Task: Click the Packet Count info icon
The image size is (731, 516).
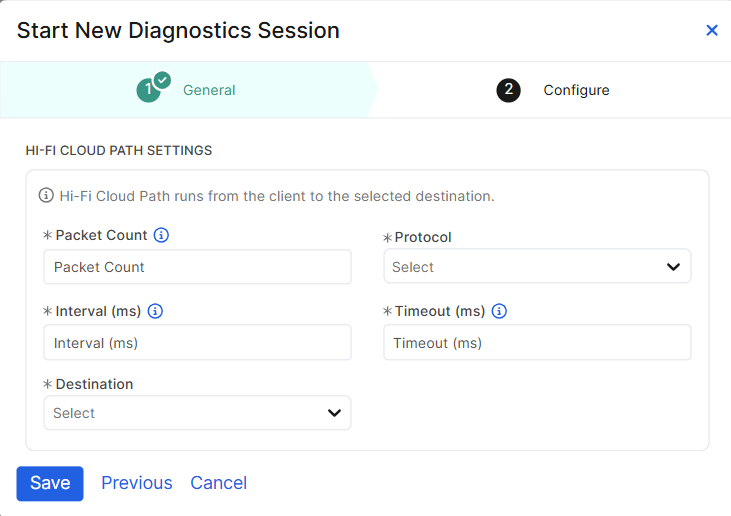Action: (x=161, y=235)
